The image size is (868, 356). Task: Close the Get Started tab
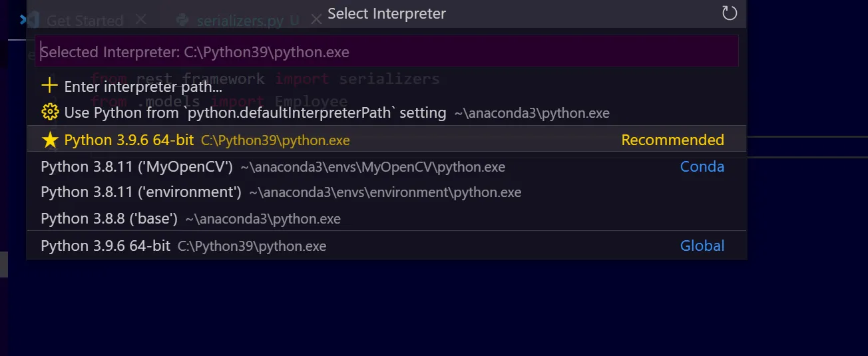pyautogui.click(x=140, y=20)
